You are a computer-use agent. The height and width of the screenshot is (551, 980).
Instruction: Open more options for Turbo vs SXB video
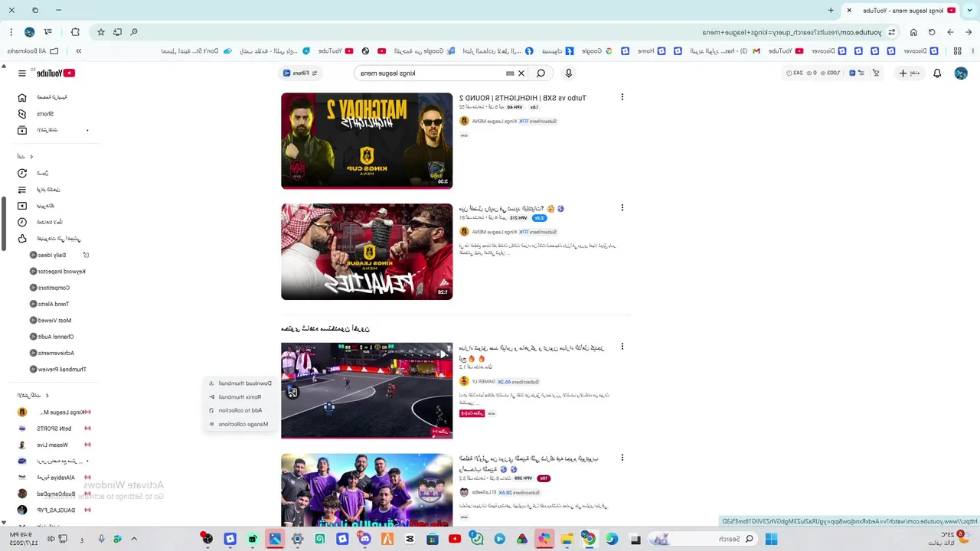622,97
